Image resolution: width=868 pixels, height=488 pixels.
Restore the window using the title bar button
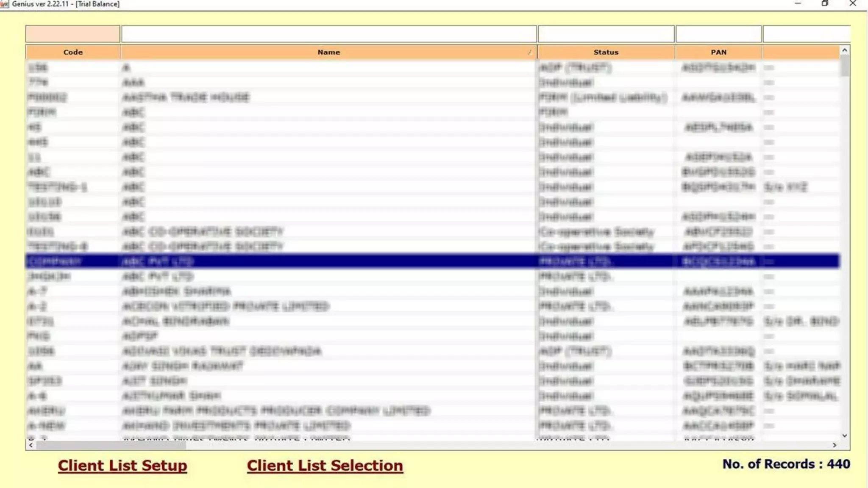[x=825, y=4]
